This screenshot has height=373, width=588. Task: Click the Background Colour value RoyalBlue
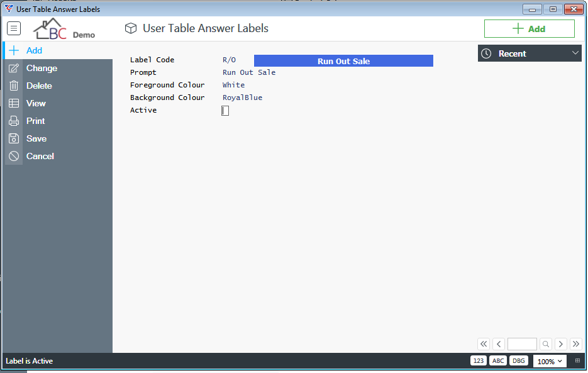[x=242, y=97]
